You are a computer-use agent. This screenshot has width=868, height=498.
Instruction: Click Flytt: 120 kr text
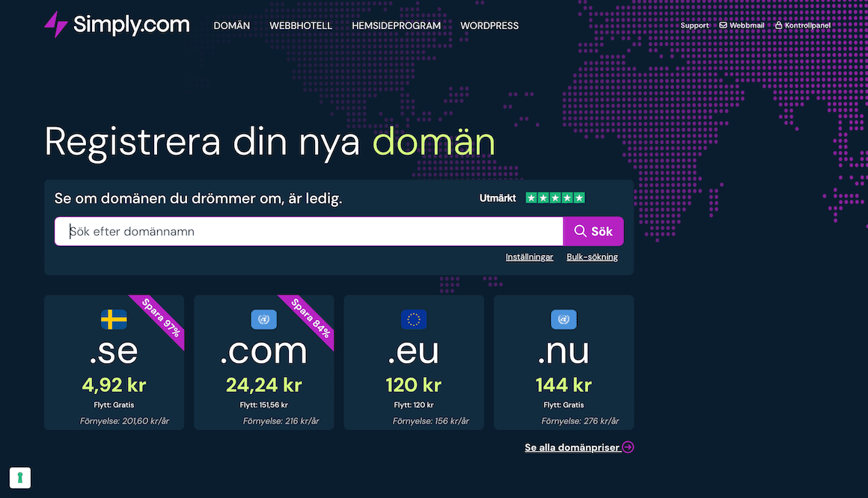414,405
